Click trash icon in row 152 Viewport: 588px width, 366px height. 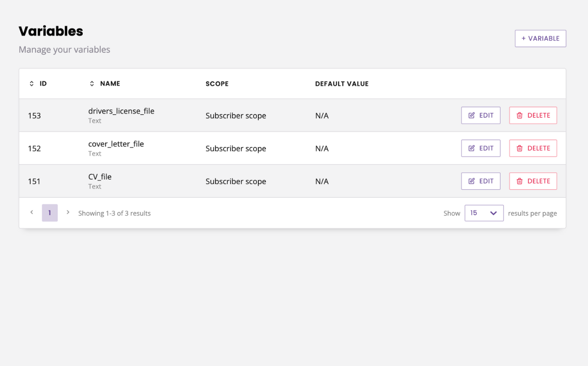click(520, 148)
